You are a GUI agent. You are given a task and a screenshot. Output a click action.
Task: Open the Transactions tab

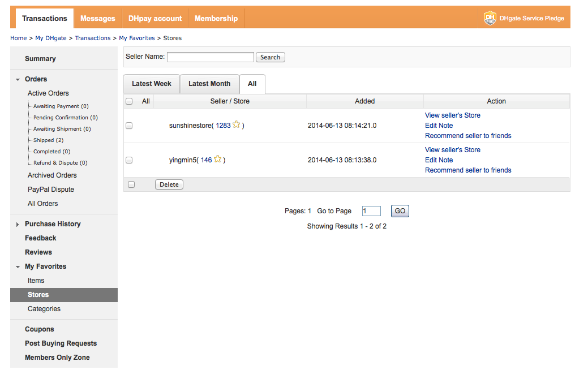click(45, 18)
